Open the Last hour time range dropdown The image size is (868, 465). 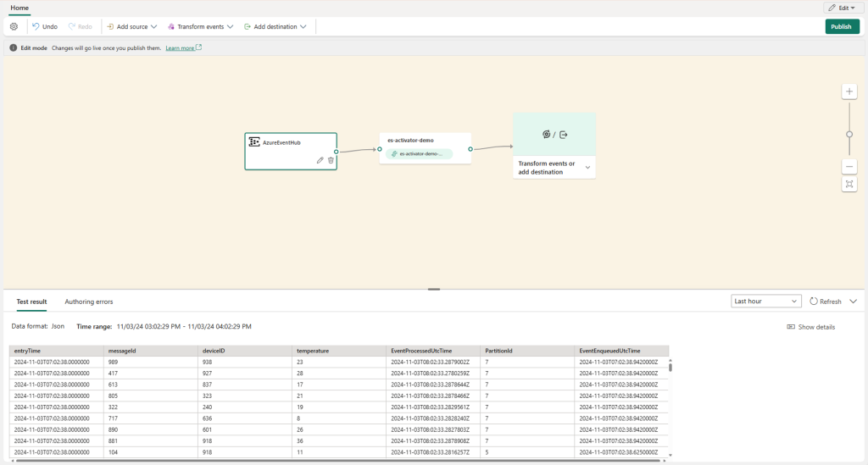765,302
